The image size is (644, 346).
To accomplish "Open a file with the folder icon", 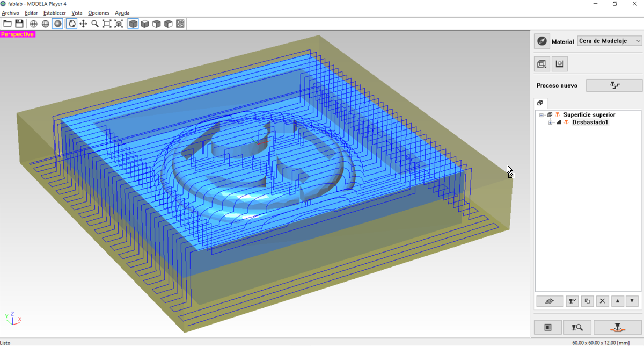I will pos(8,24).
